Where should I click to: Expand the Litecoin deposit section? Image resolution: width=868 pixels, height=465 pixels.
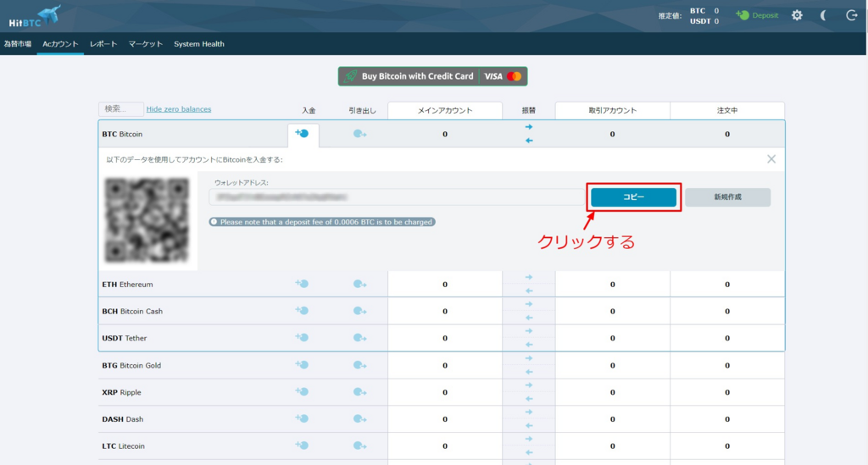point(302,446)
